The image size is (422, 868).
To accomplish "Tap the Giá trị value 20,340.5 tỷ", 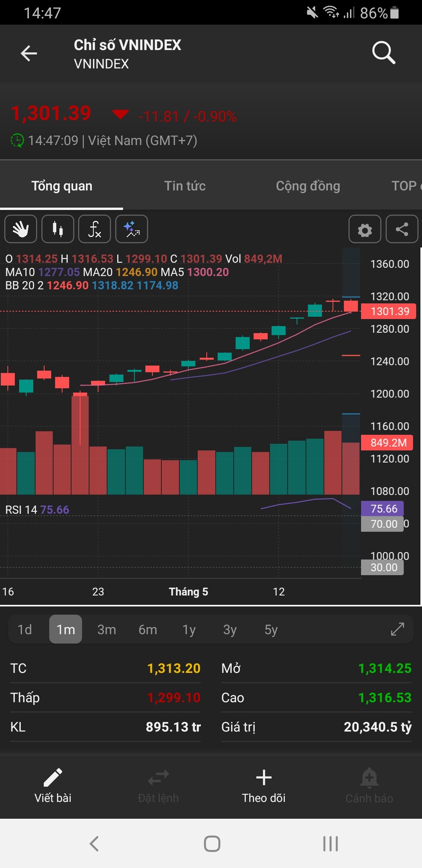I will [x=377, y=727].
